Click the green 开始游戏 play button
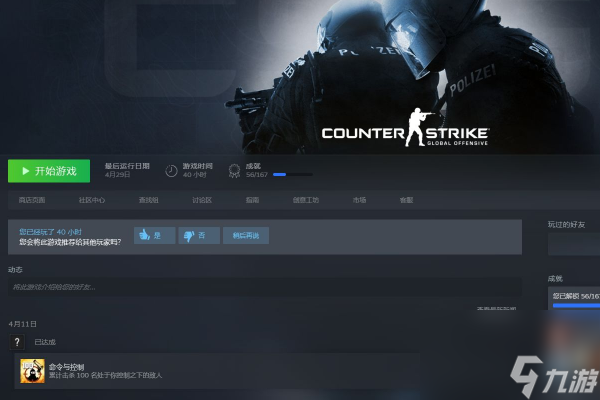The image size is (600, 400). click(x=49, y=171)
